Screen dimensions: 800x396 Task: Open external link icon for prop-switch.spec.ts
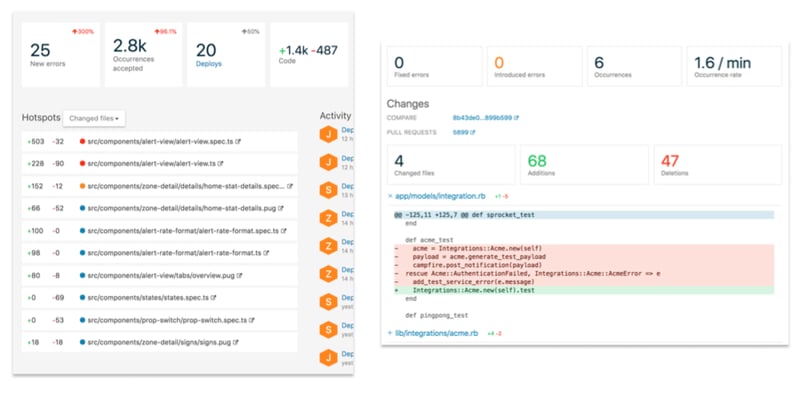[252, 320]
